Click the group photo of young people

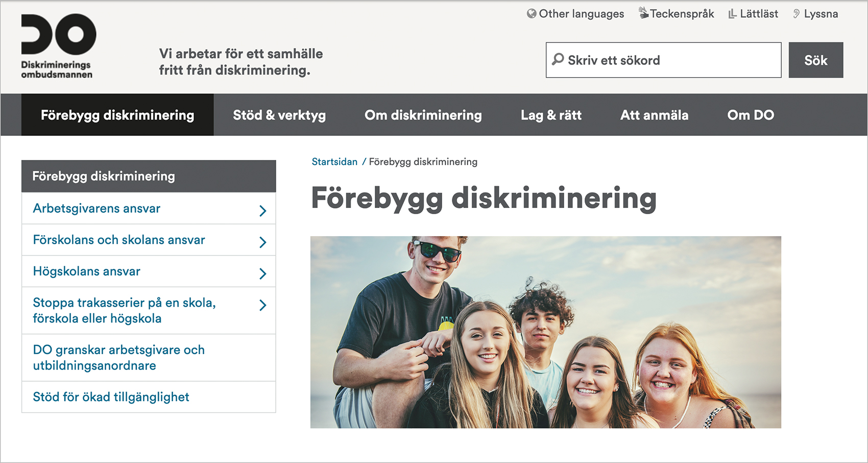(545, 332)
